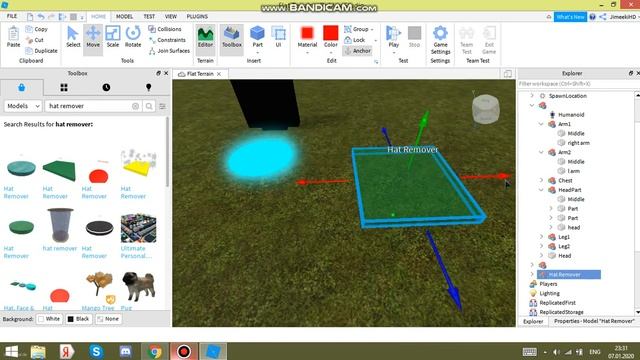Pick the Rotate tool
The width and height of the screenshot is (640, 360).
[133, 37]
